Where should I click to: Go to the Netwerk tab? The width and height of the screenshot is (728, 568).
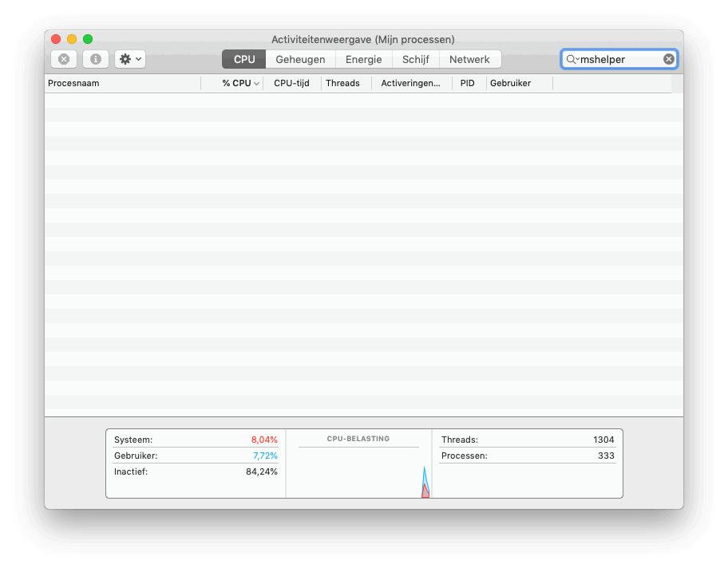(469, 59)
